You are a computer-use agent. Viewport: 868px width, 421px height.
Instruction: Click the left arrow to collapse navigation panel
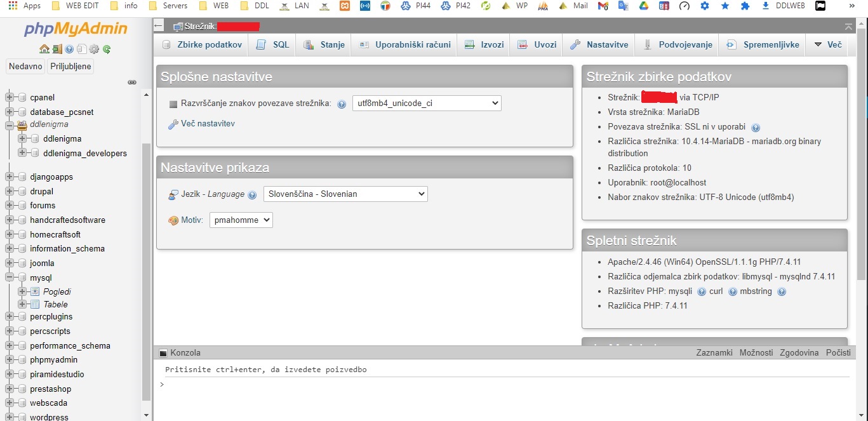(159, 27)
